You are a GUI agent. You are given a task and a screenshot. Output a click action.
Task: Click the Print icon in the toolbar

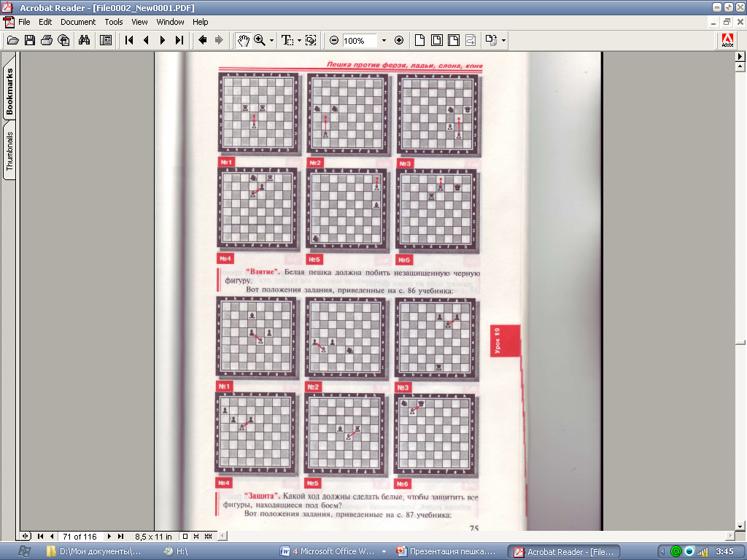click(x=46, y=41)
